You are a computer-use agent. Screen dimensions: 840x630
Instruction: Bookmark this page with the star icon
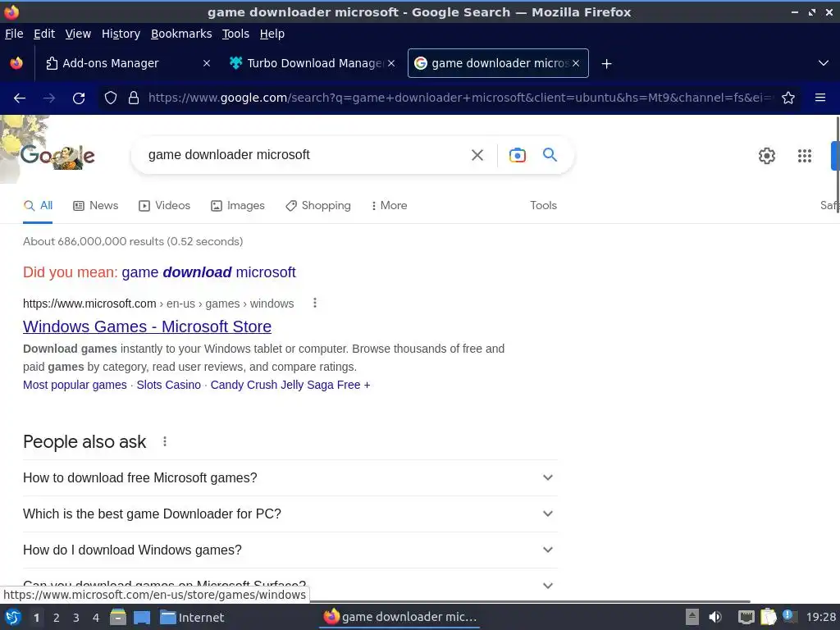tap(788, 98)
